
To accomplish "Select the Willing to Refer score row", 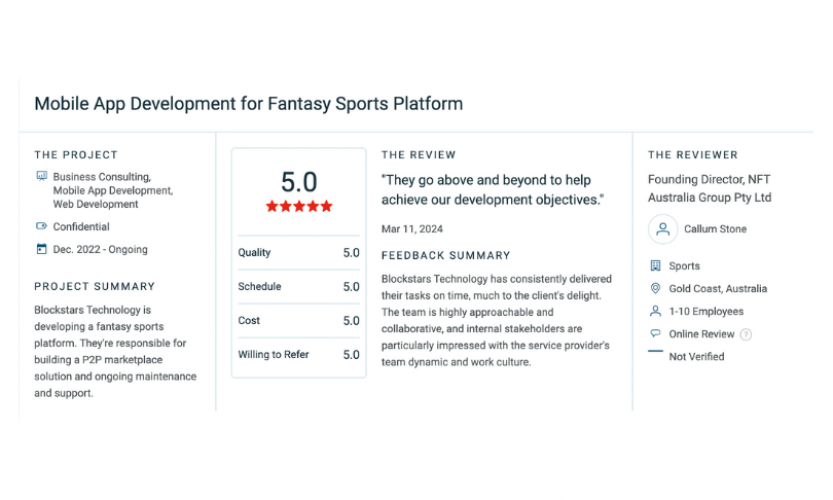I will [x=299, y=355].
